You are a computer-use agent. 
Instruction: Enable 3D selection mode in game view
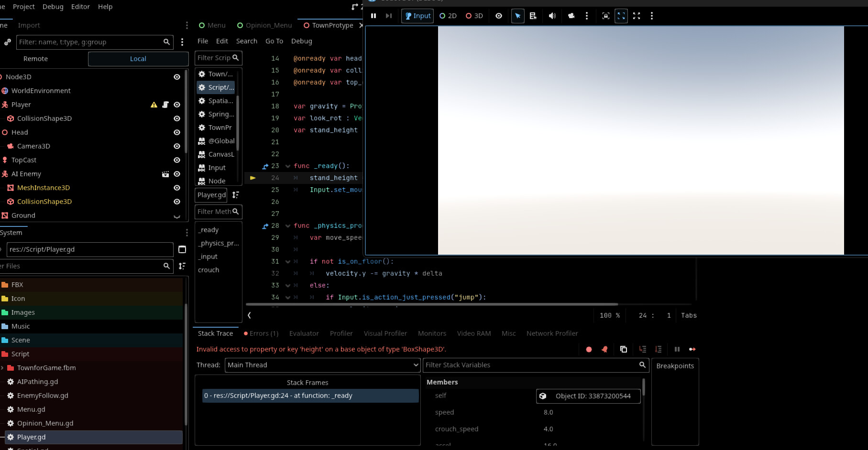click(474, 16)
